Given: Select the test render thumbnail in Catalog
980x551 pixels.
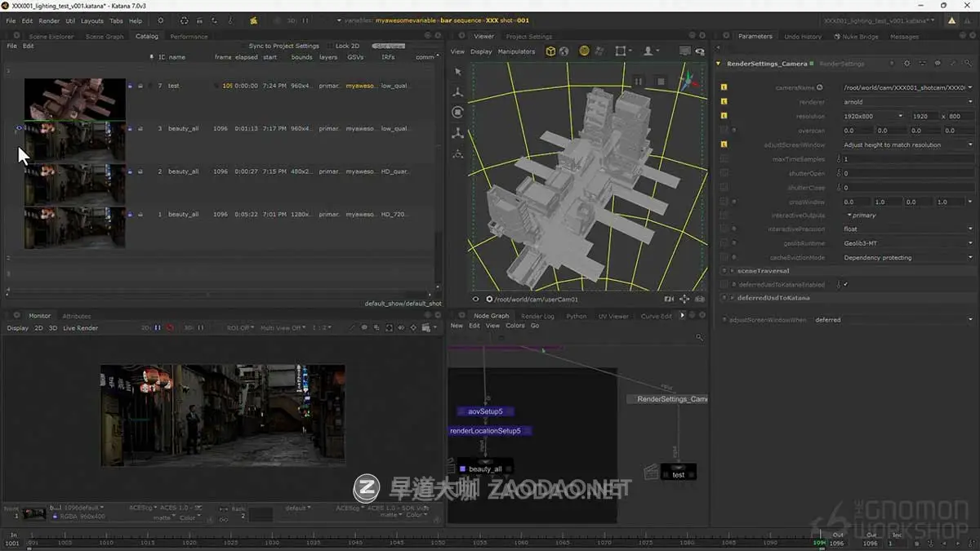Looking at the screenshot, I should point(74,100).
